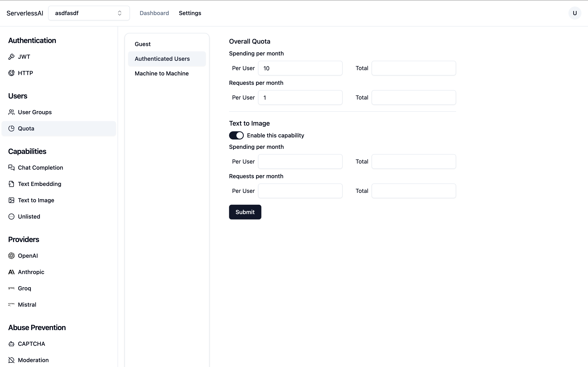588x367 pixels.
Task: Select the Groq provider
Action: pos(24,288)
